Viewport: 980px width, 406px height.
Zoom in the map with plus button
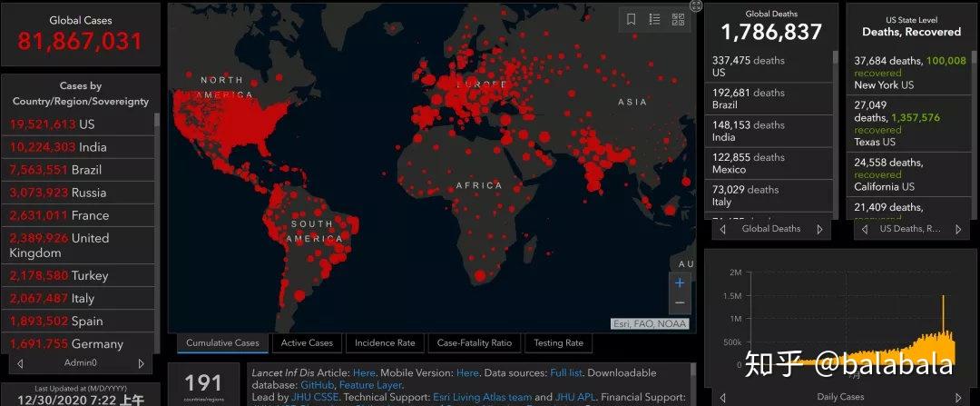click(x=680, y=282)
